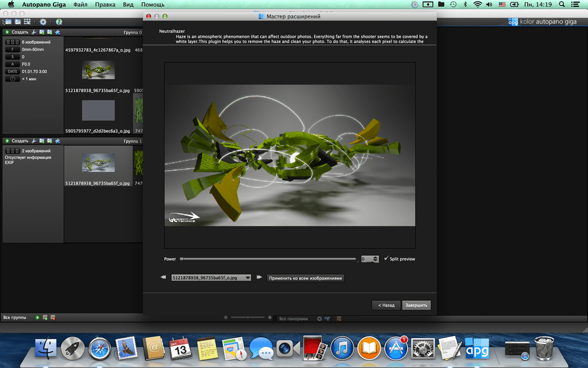Click green play icon beside Все группы
Screen dimensions: 588x368
tap(38, 318)
